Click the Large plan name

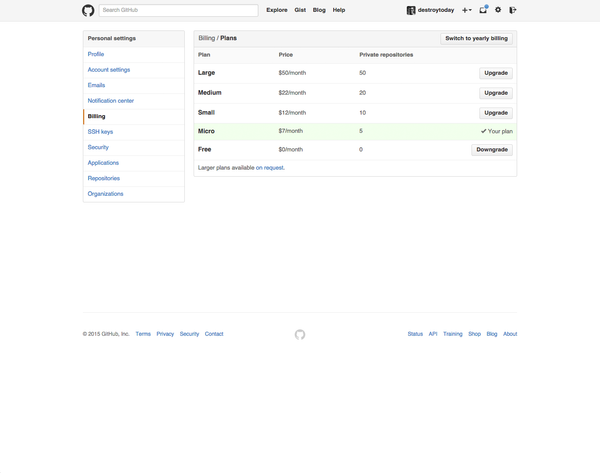207,73
